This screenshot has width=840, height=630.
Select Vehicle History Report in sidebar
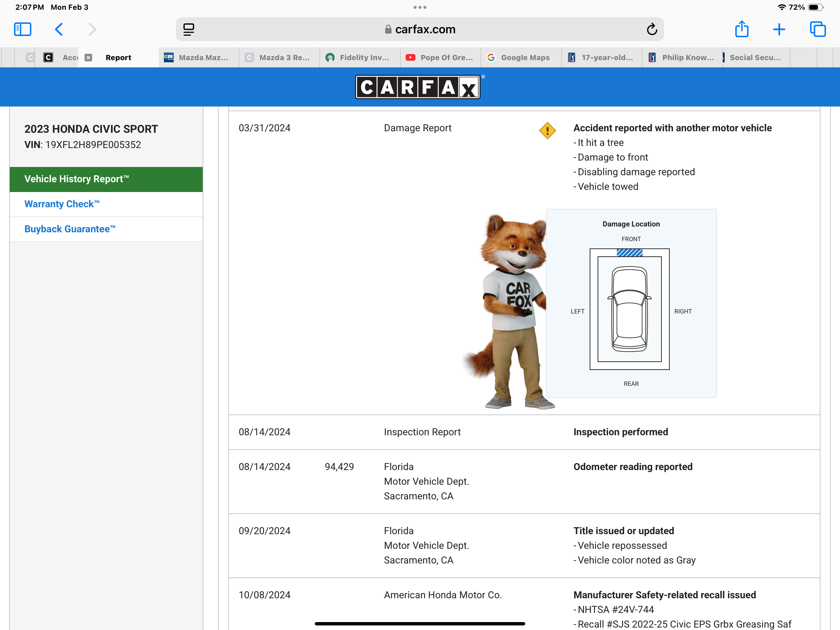(x=106, y=179)
